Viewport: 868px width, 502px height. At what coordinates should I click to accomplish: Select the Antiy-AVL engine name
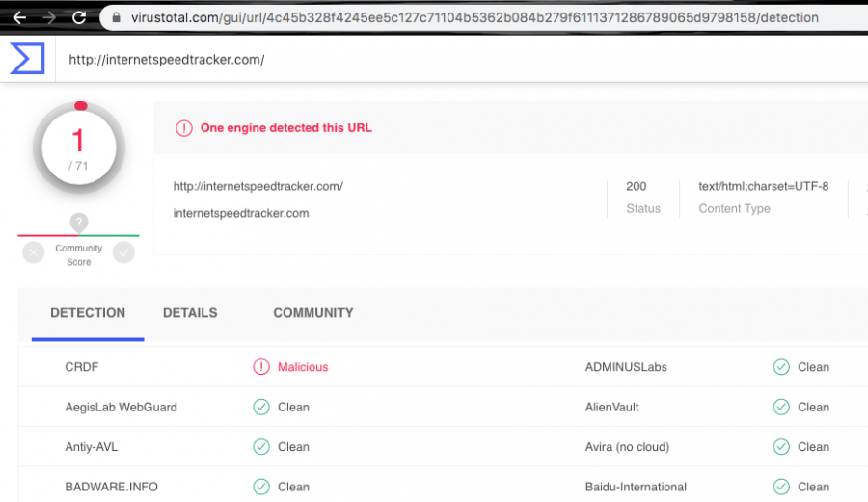(92, 447)
